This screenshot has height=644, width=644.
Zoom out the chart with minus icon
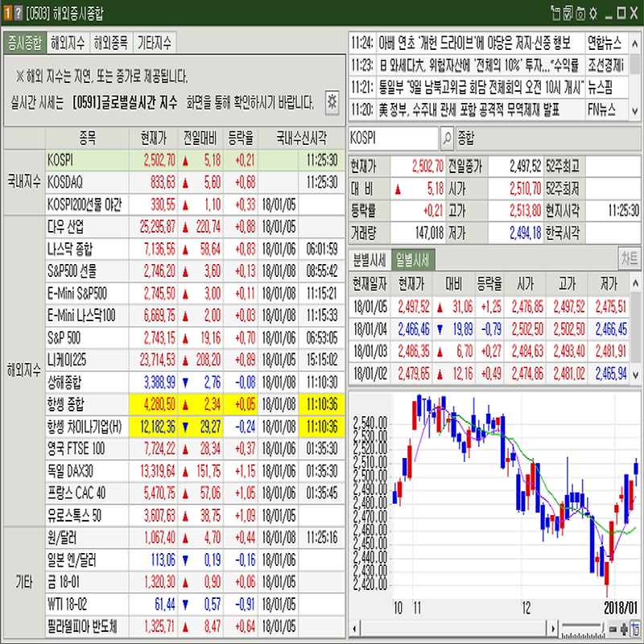point(613,629)
